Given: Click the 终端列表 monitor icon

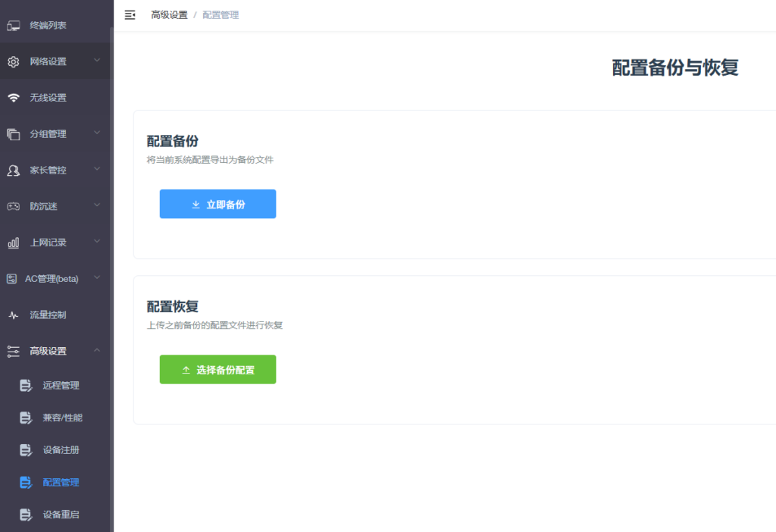Looking at the screenshot, I should pos(14,26).
